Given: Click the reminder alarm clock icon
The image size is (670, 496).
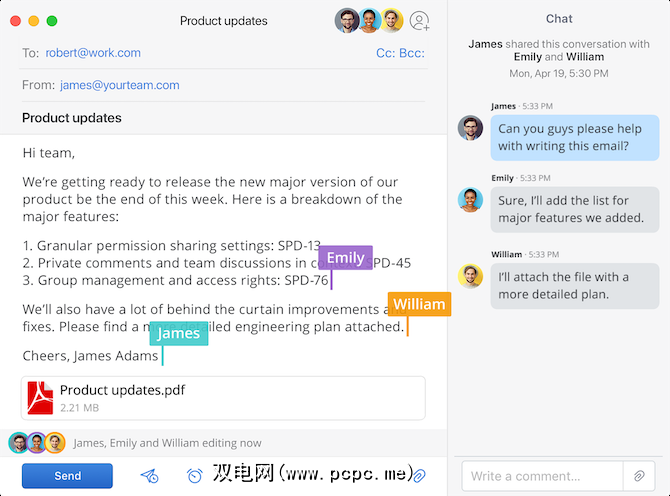Looking at the screenshot, I should 195,476.
